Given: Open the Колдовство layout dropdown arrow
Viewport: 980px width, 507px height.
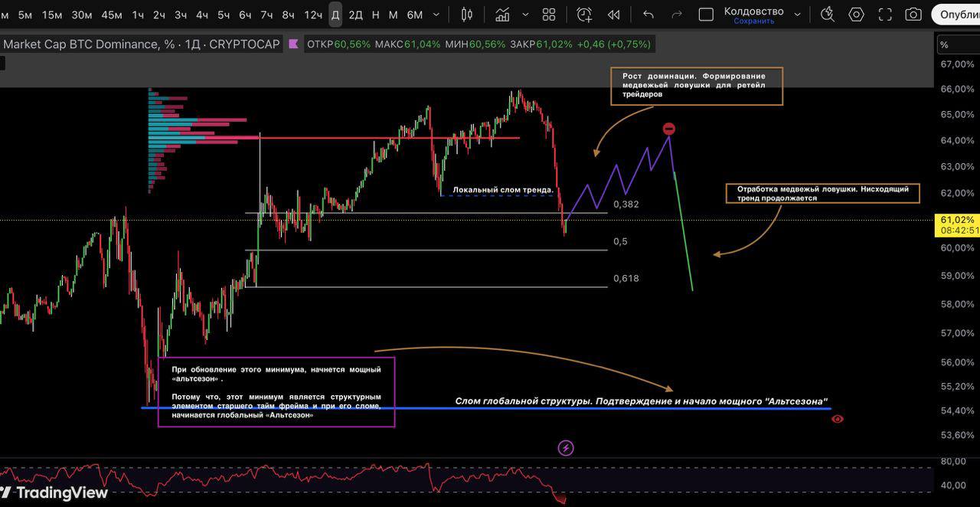Looking at the screenshot, I should coord(798,15).
